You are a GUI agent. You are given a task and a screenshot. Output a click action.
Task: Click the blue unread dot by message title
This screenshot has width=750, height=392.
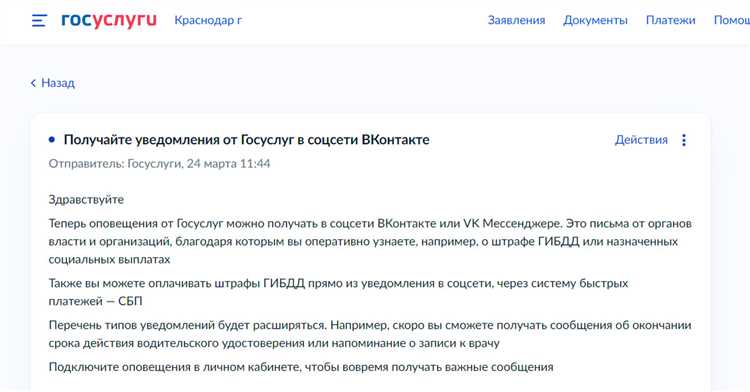(x=52, y=140)
